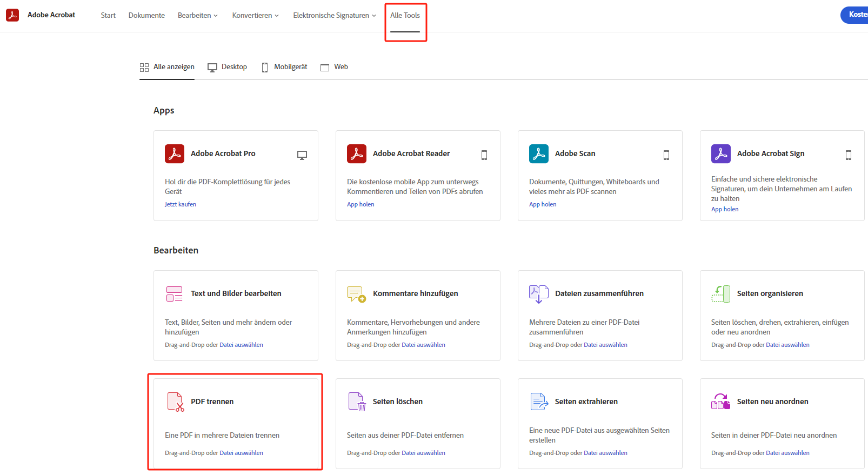Open the Bearbeiten dropdown menu
This screenshot has width=868, height=475.
(x=198, y=15)
